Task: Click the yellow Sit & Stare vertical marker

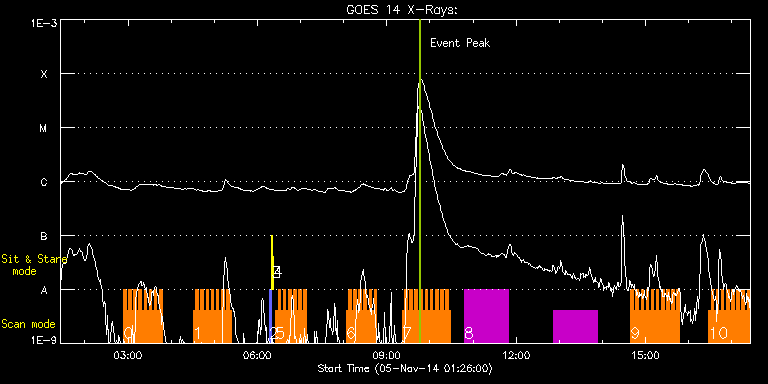Action: [x=272, y=263]
